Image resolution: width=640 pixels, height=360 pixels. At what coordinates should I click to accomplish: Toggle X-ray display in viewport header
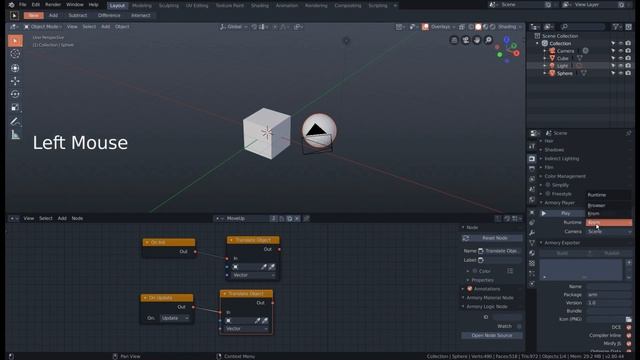462,27
